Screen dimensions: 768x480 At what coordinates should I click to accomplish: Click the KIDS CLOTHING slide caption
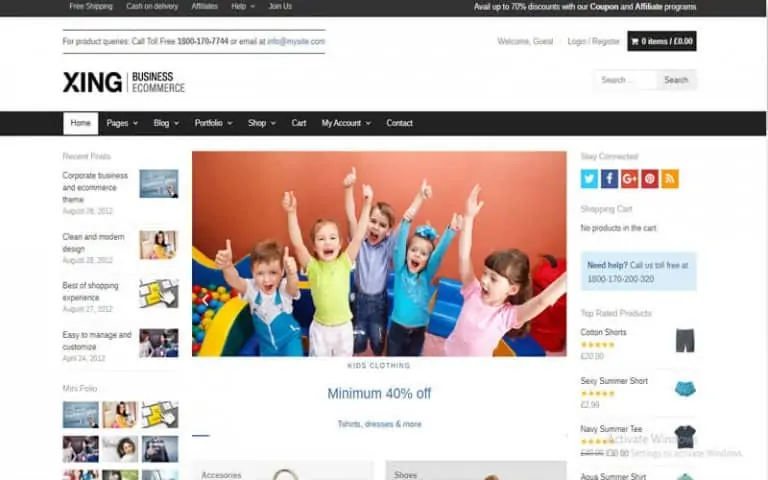tap(379, 365)
